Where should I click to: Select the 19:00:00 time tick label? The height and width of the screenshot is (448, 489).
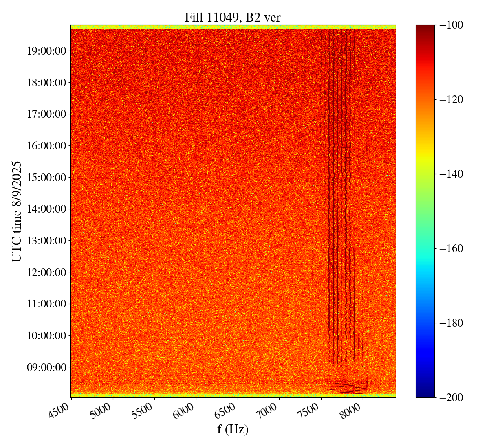coord(46,51)
